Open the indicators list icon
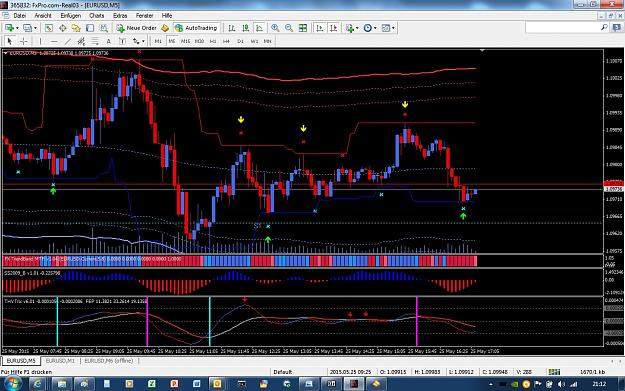The width and height of the screenshot is (625, 391). click(x=350, y=28)
